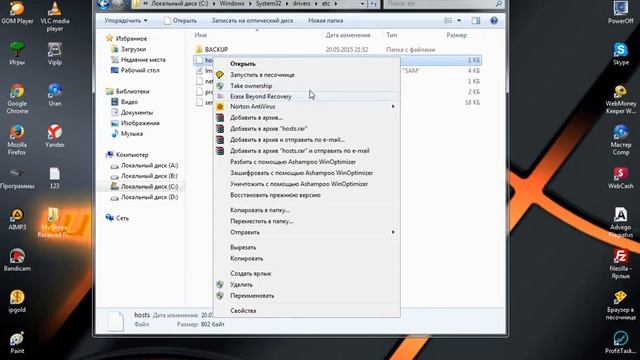Click the Explorer search field

click(443, 4)
